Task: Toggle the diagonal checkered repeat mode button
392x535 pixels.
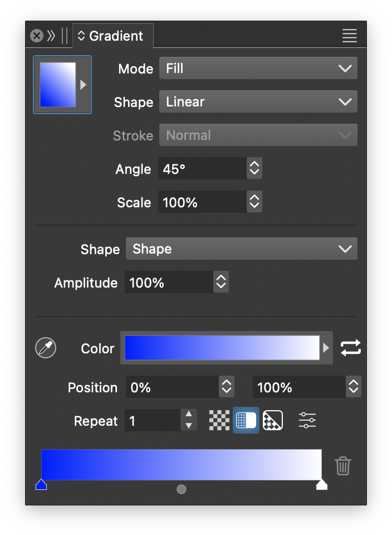Action: pyautogui.click(x=273, y=420)
